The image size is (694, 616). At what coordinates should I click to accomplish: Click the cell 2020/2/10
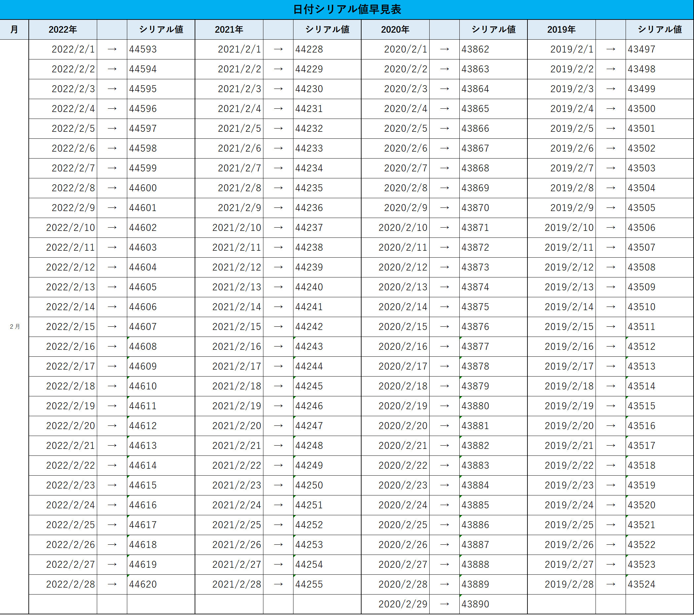pyautogui.click(x=395, y=228)
